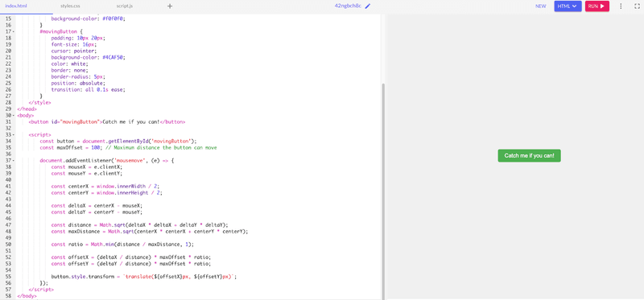This screenshot has width=644, height=300.
Task: Click the 'cursor: pointer;' line
Action: (x=74, y=51)
